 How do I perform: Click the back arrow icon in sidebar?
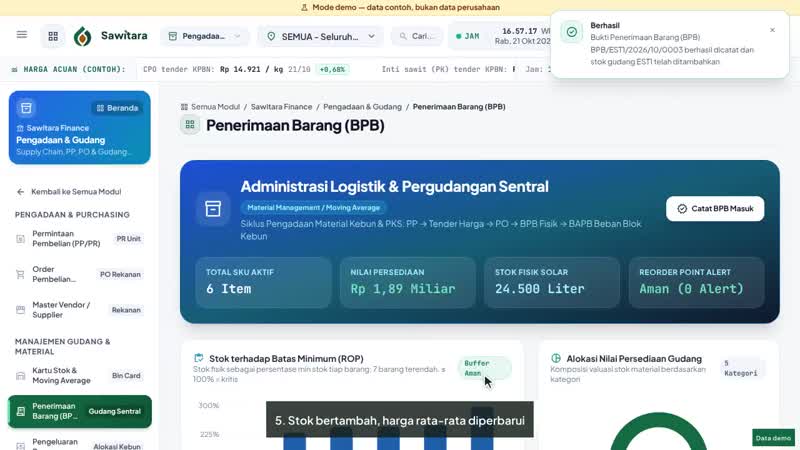[x=20, y=192]
